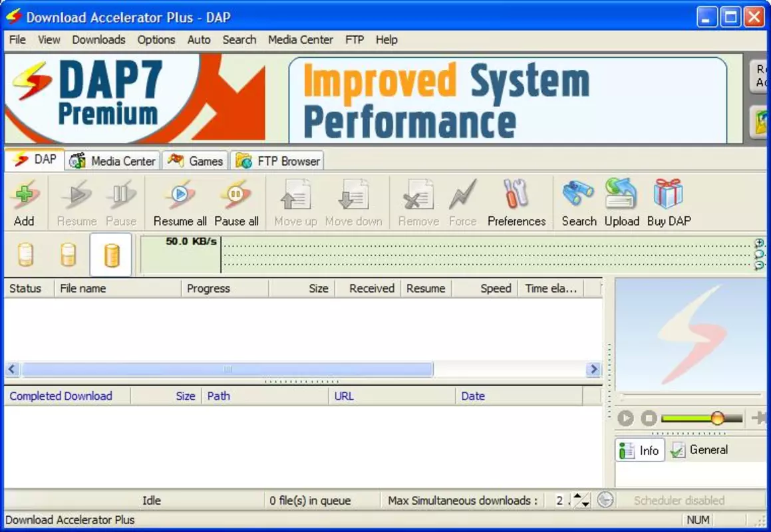Click the Received column header
Screen dimensions: 771x532
(367, 289)
